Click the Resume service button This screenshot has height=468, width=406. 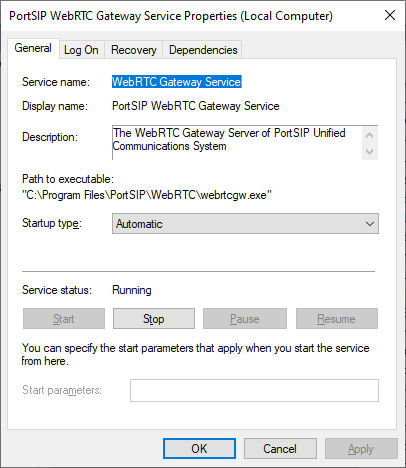tap(337, 319)
